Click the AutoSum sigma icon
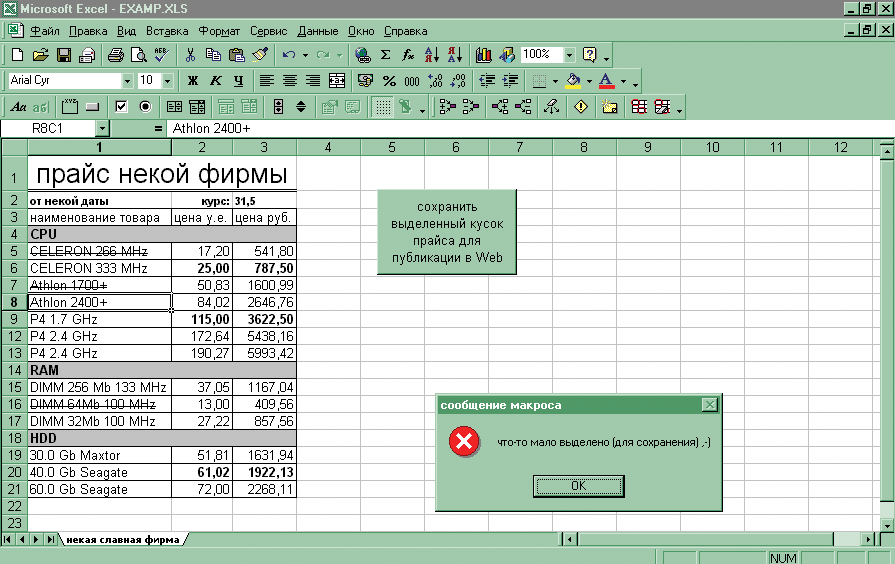This screenshot has height=564, width=895. (386, 55)
